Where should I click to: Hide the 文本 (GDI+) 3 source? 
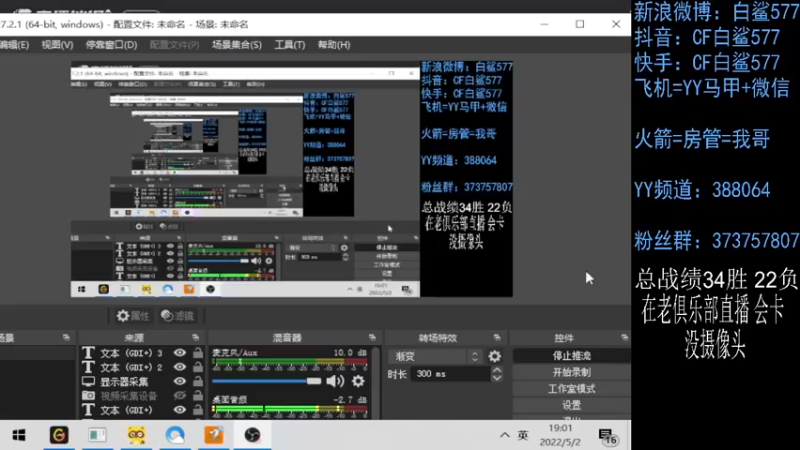tap(180, 353)
